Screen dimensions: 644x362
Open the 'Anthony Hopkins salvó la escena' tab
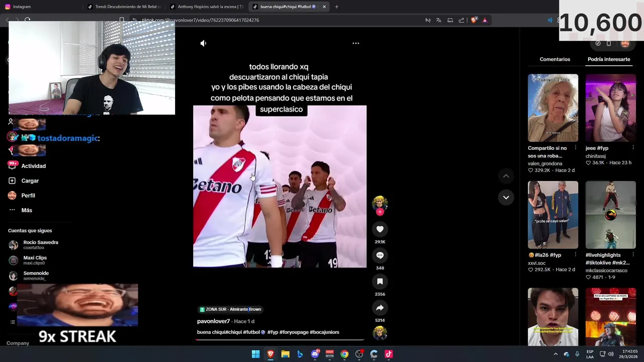[206, 7]
